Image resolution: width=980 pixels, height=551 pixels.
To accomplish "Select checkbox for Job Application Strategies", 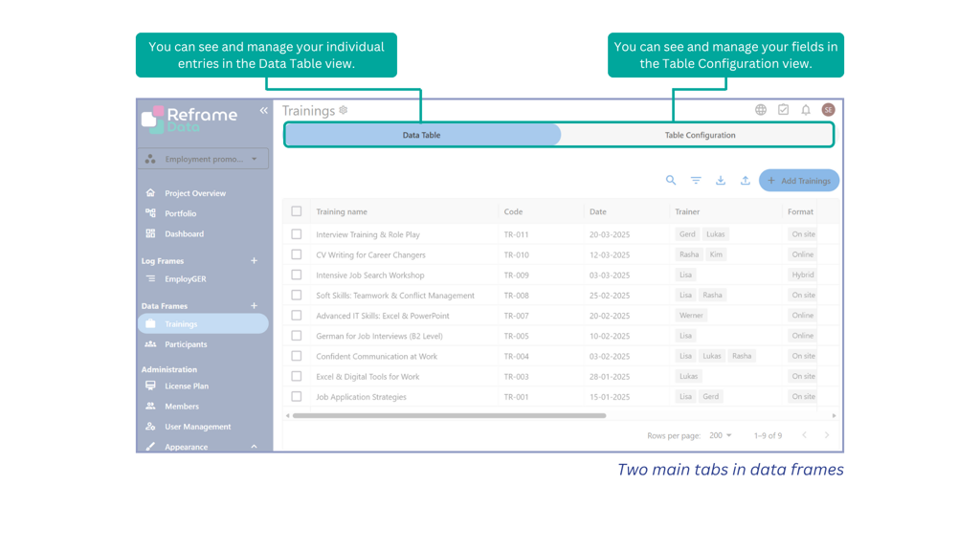I will pyautogui.click(x=297, y=396).
